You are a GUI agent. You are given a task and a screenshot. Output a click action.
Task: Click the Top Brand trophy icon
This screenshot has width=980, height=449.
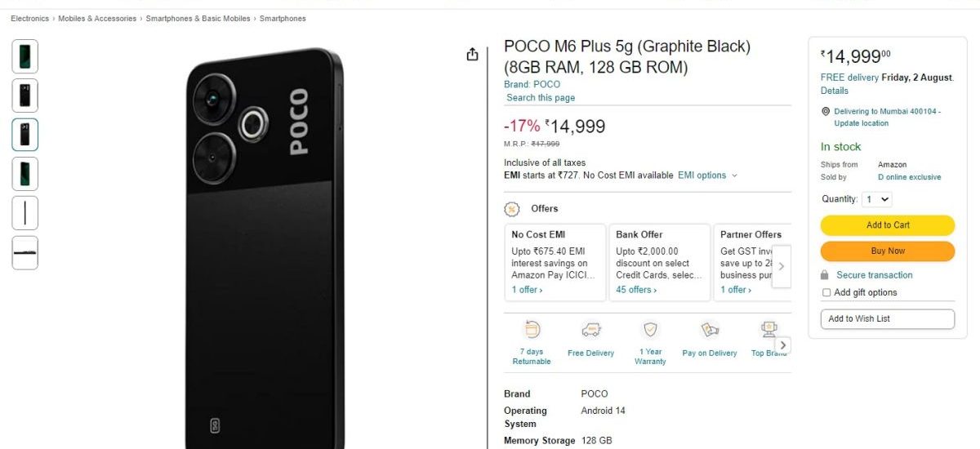tap(768, 330)
